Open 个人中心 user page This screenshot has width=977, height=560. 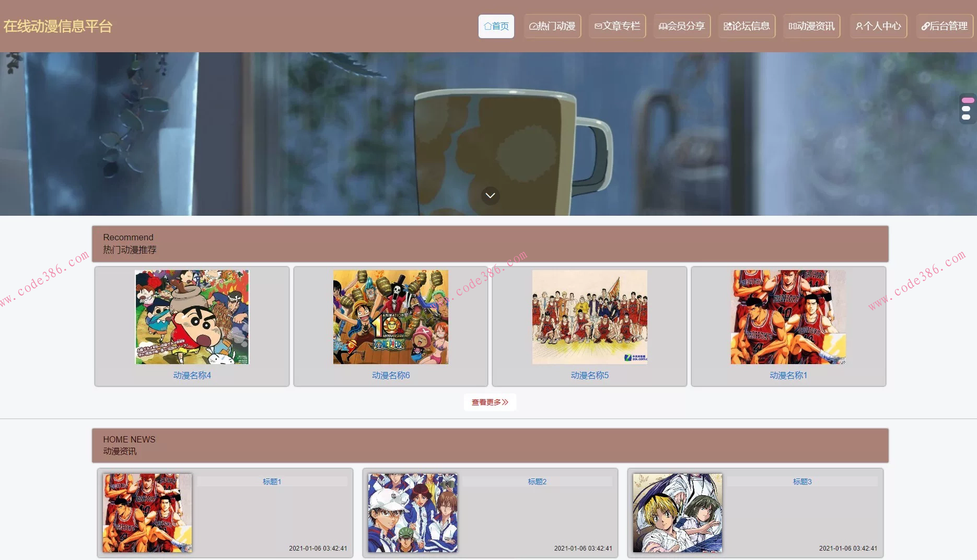pyautogui.click(x=878, y=26)
